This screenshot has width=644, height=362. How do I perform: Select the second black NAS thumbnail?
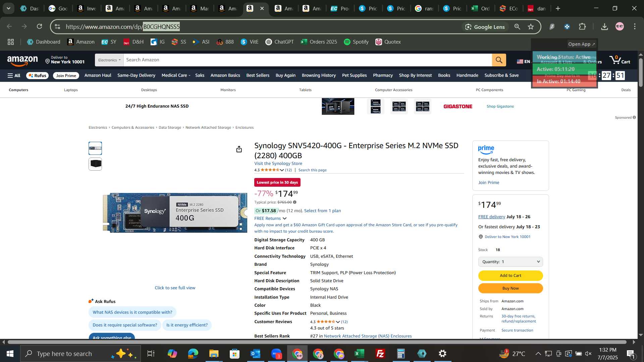(95, 164)
